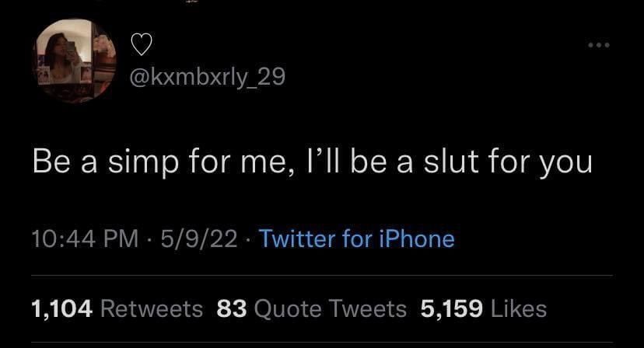This screenshot has height=348, width=644.
Task: Show the 5,159 Likes list
Action: click(x=484, y=308)
